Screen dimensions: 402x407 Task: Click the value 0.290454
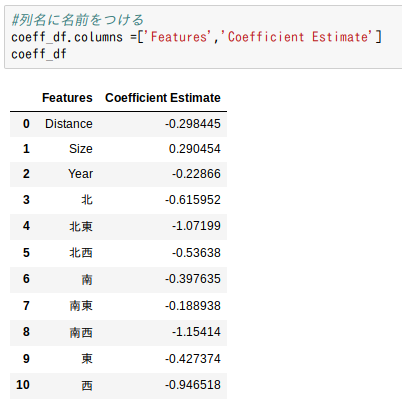click(195, 149)
